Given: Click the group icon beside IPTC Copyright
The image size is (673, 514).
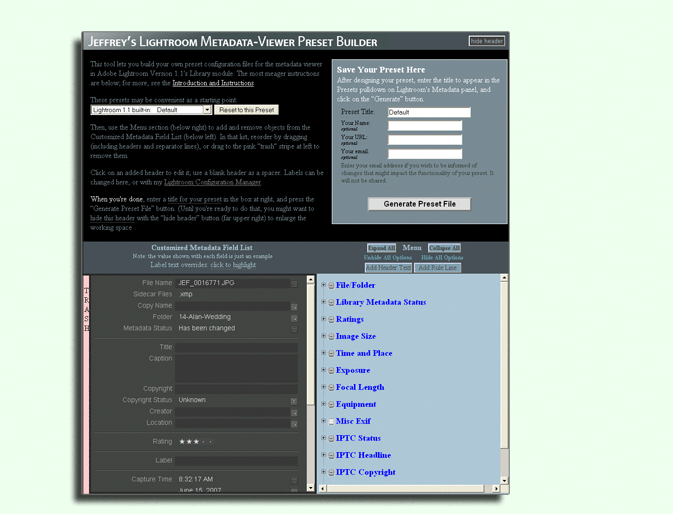Looking at the screenshot, I should click(331, 472).
